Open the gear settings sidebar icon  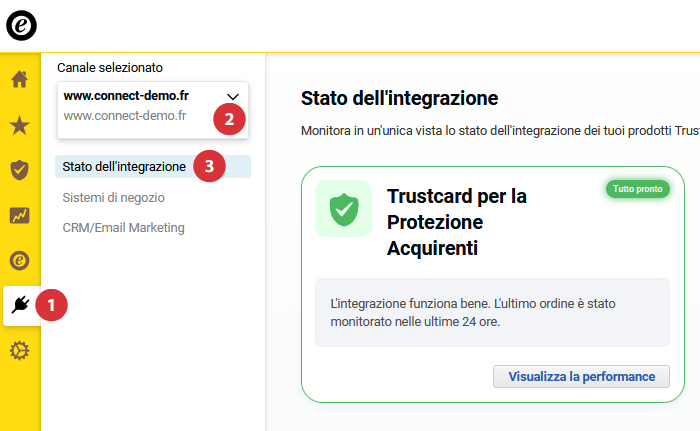pos(19,350)
